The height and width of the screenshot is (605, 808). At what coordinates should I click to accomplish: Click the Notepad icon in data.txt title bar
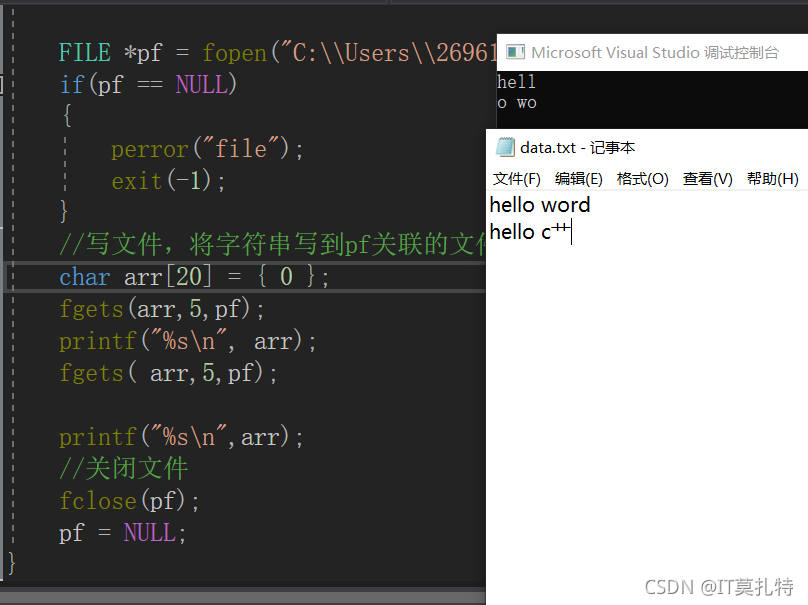click(505, 147)
